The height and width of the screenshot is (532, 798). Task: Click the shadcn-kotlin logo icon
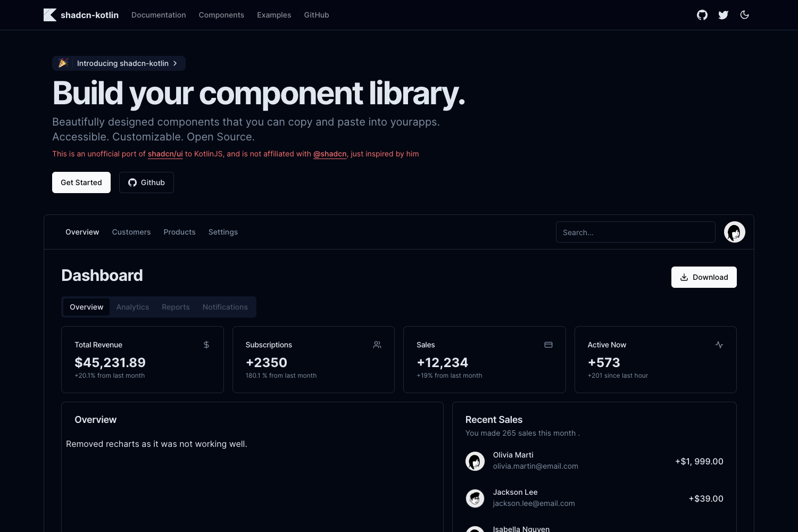[x=49, y=15]
